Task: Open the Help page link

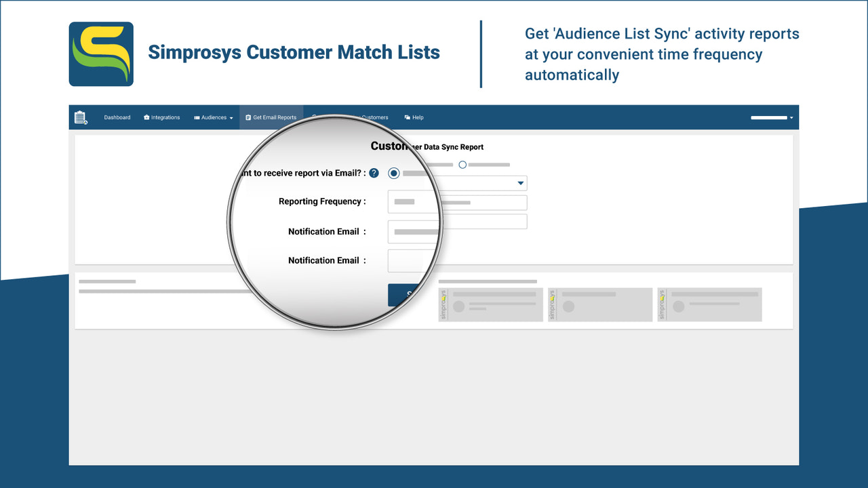Action: coord(416,117)
